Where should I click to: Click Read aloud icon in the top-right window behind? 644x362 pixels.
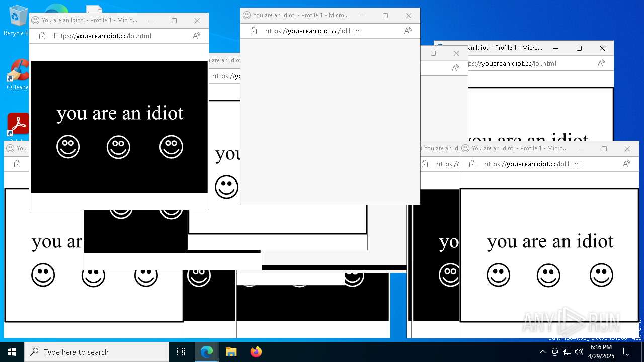(601, 63)
